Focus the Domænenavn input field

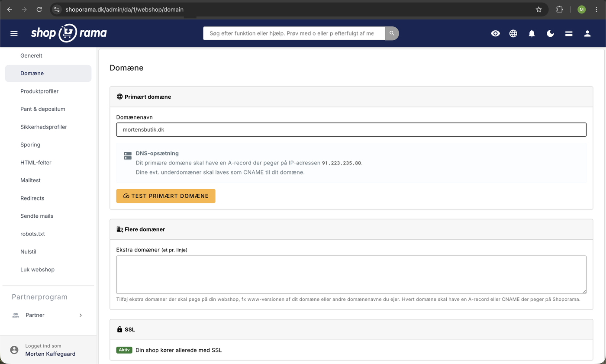point(351,129)
